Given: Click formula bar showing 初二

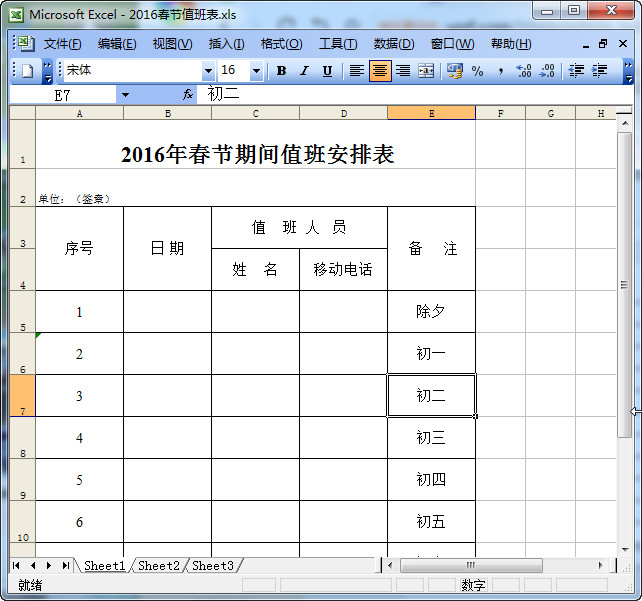Looking at the screenshot, I should (x=414, y=95).
